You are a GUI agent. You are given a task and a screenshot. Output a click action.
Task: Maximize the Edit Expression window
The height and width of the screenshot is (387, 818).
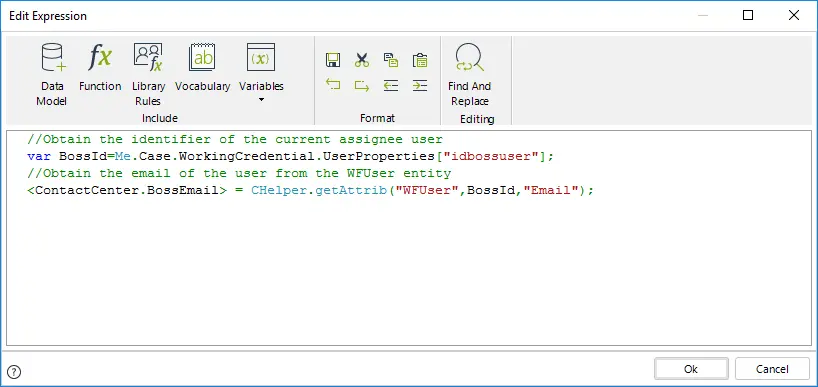[x=748, y=16]
